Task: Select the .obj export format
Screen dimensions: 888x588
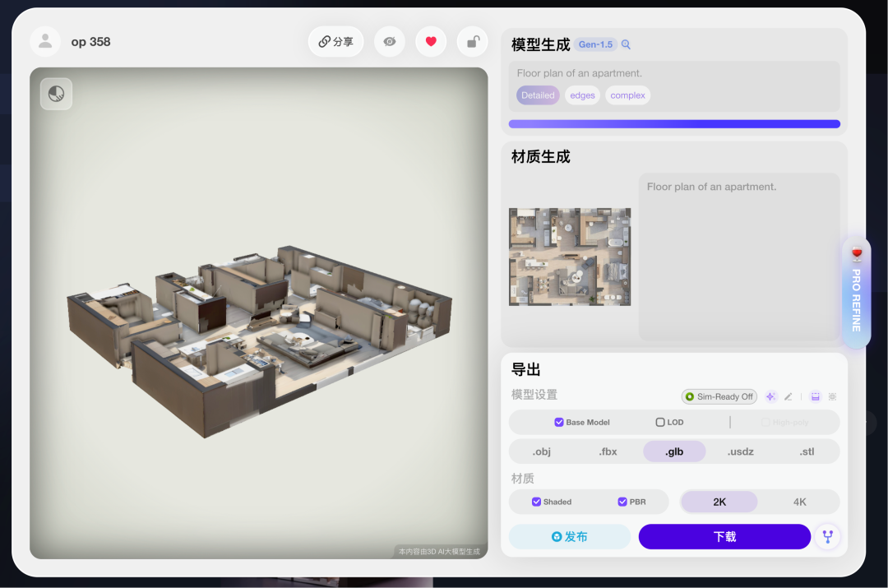Action: pos(541,451)
